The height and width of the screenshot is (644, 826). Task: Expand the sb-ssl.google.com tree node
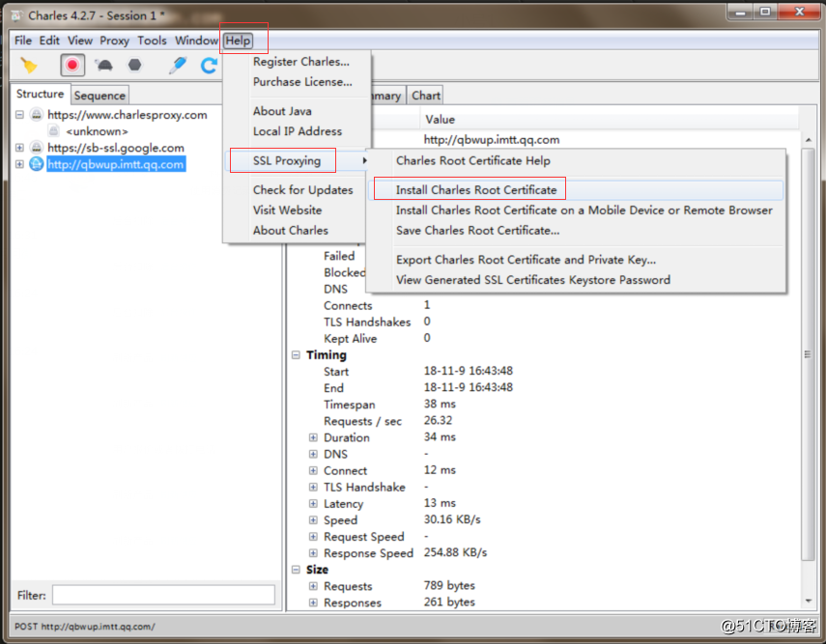(x=19, y=148)
